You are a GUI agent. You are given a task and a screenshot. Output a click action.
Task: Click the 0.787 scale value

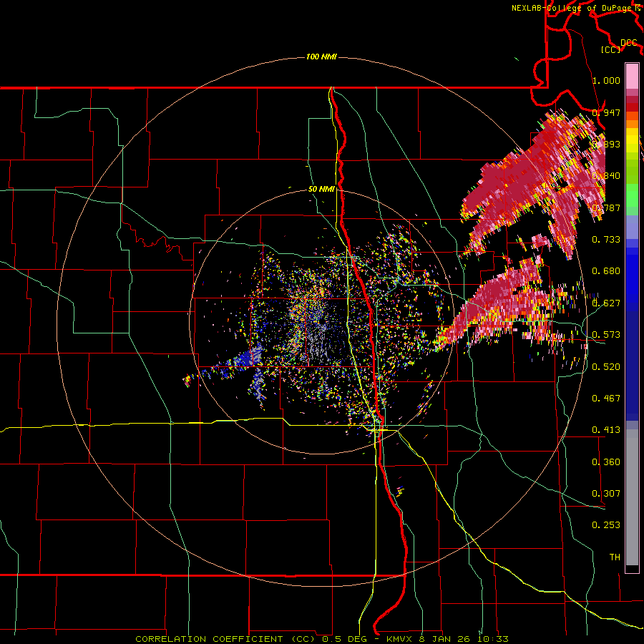pos(606,208)
